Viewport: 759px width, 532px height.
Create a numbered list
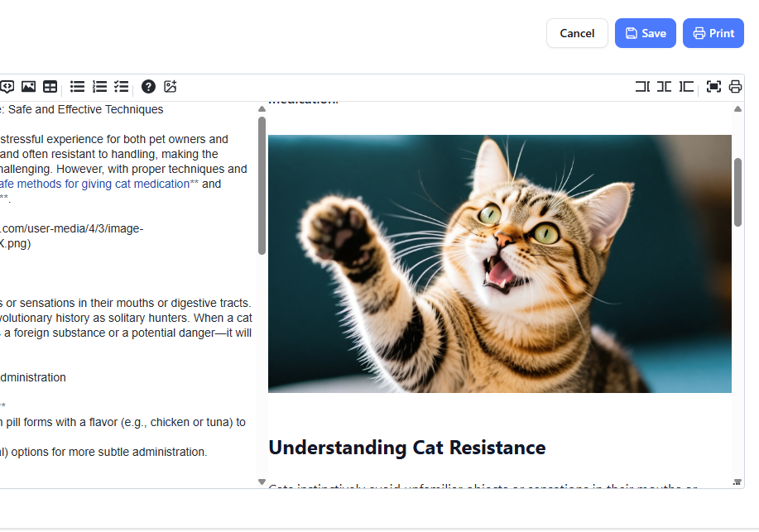(99, 86)
